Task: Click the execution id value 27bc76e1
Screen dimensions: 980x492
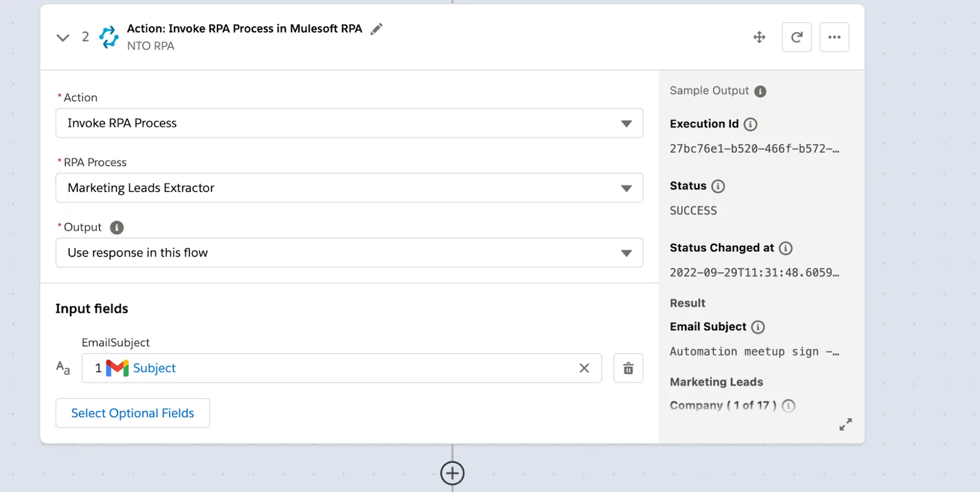Action: point(755,149)
